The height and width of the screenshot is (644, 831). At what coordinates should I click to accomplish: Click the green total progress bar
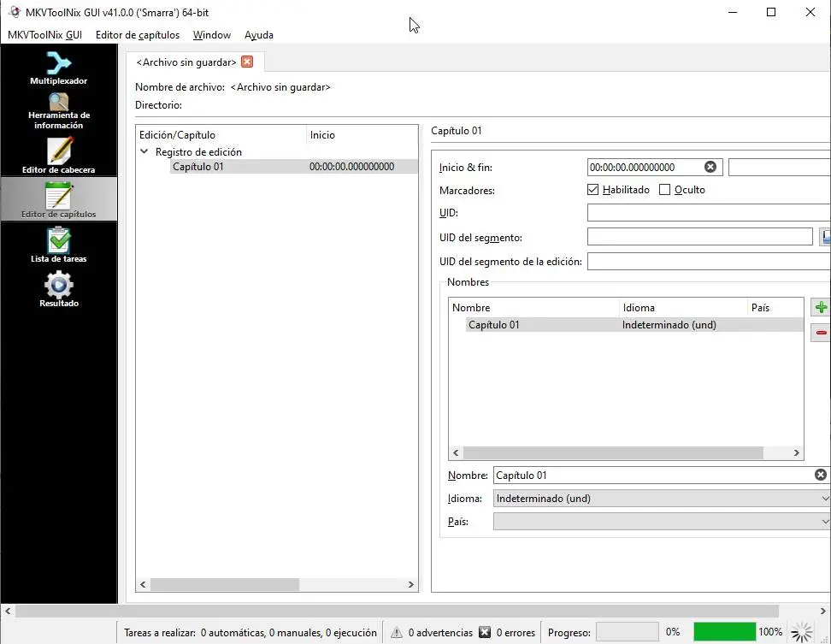pos(724,632)
